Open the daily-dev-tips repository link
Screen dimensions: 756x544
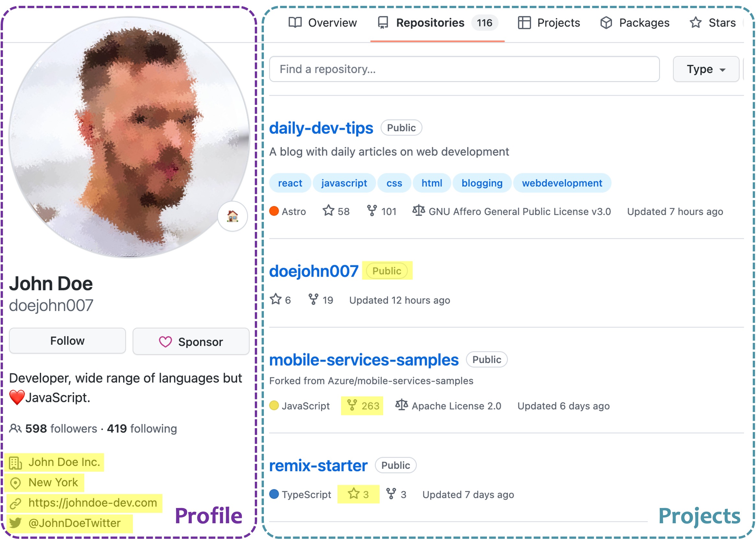[x=321, y=128]
